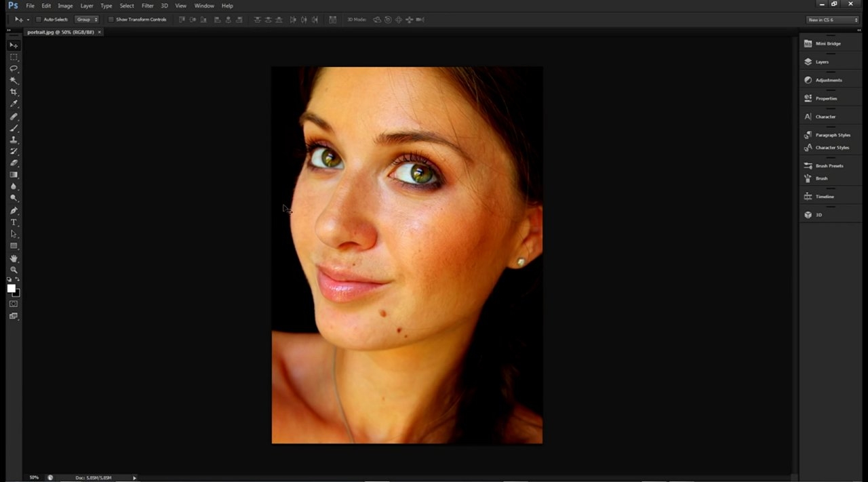
Task: Enable the Auto-Select checkbox
Action: pos(39,20)
